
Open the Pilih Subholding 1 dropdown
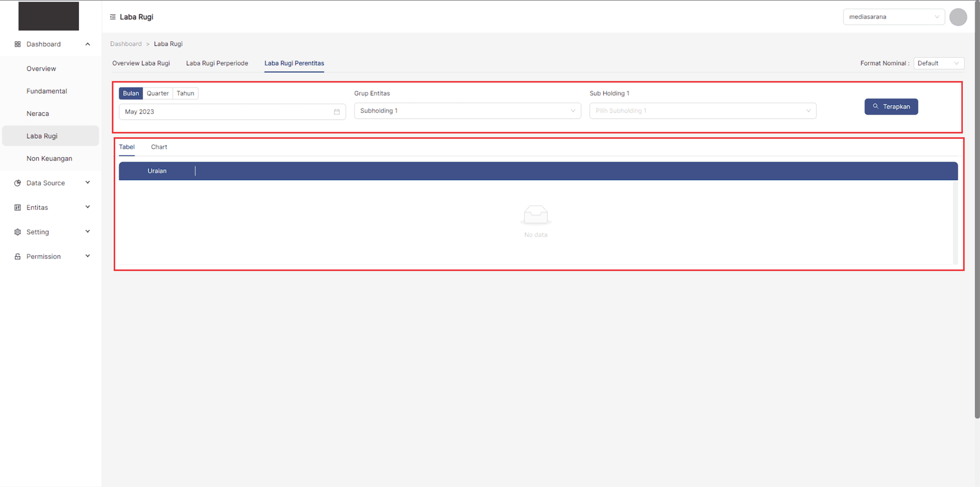click(x=702, y=111)
